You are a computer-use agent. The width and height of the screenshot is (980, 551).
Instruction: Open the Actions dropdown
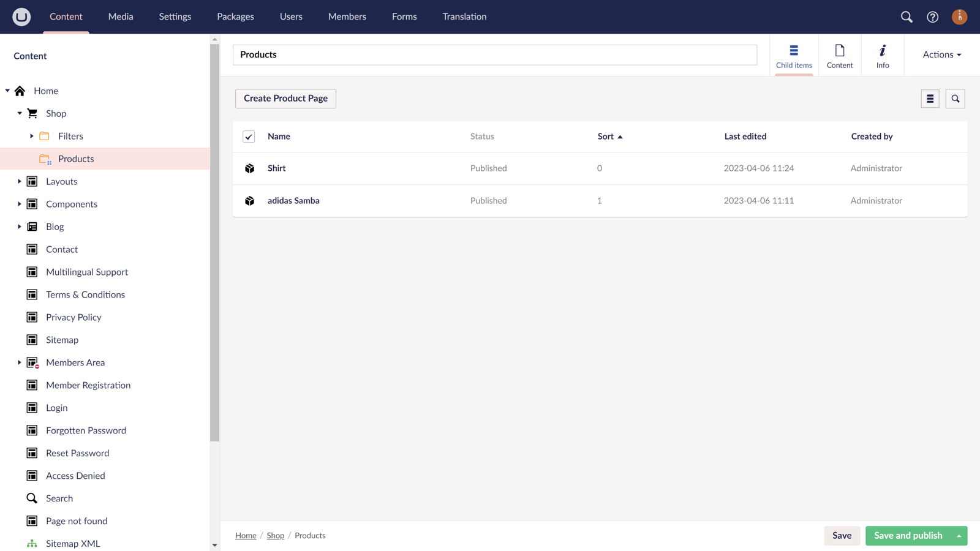pyautogui.click(x=941, y=54)
